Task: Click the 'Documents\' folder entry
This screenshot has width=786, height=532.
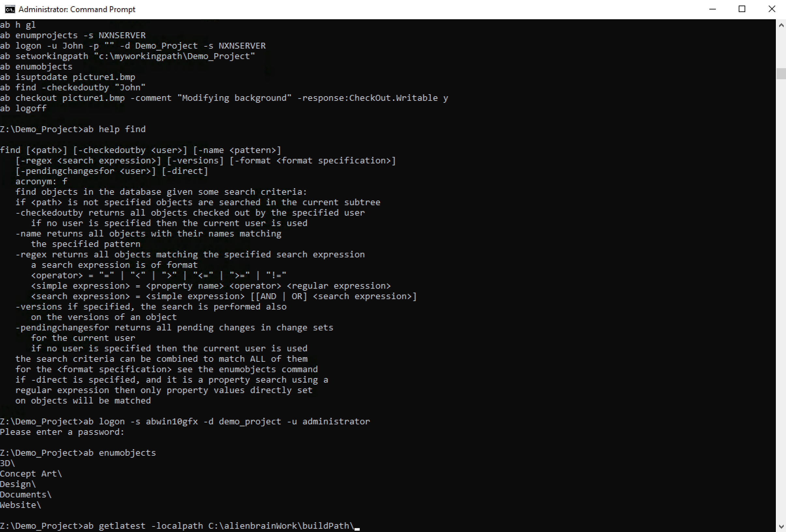Action: [26, 494]
